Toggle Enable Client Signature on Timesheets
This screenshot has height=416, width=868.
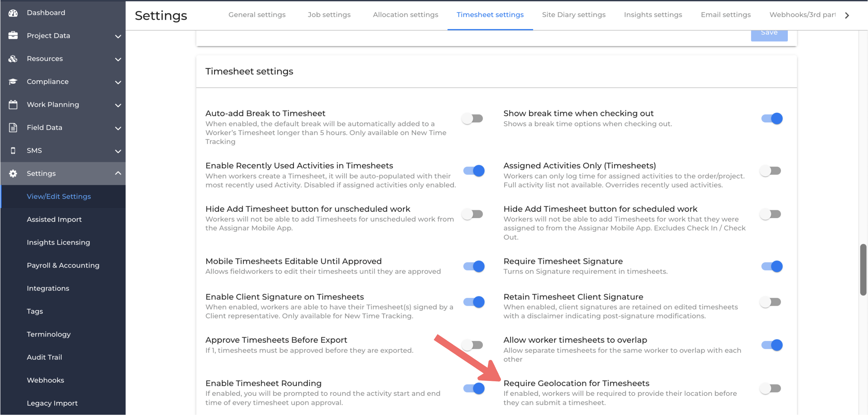(474, 302)
